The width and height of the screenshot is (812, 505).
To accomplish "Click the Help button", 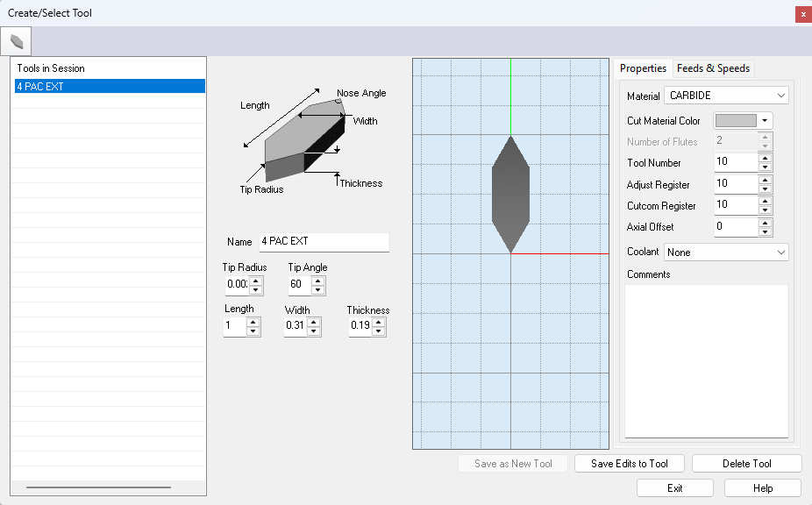I will [762, 487].
